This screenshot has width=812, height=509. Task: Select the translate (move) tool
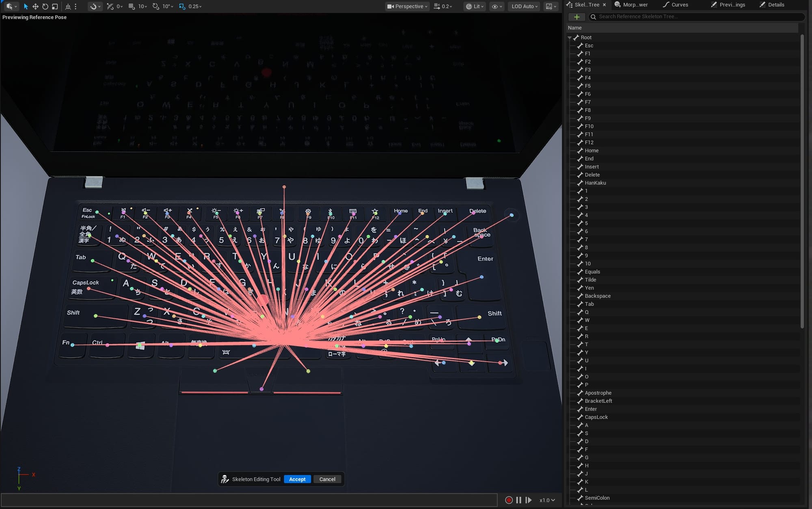point(35,6)
